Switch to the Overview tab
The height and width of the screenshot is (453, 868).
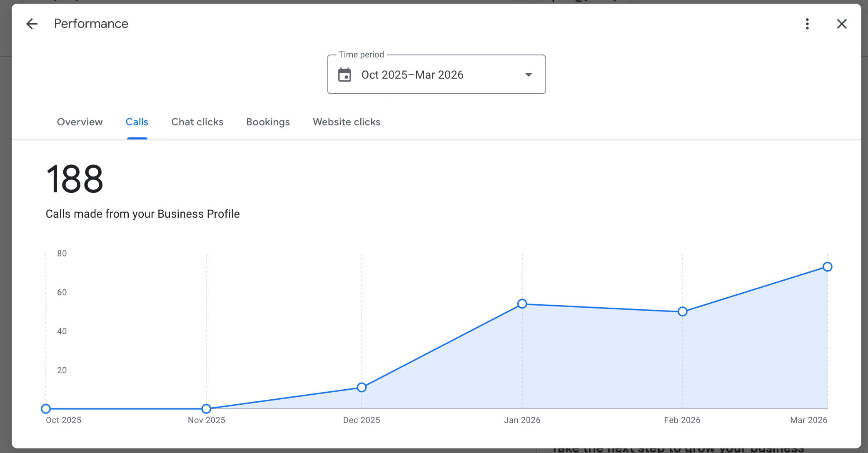[x=80, y=122]
